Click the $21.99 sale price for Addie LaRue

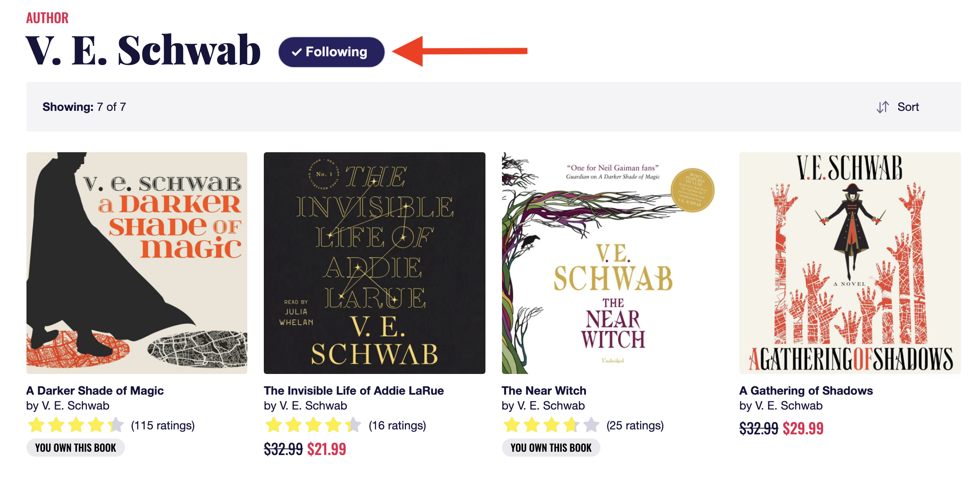[327, 449]
